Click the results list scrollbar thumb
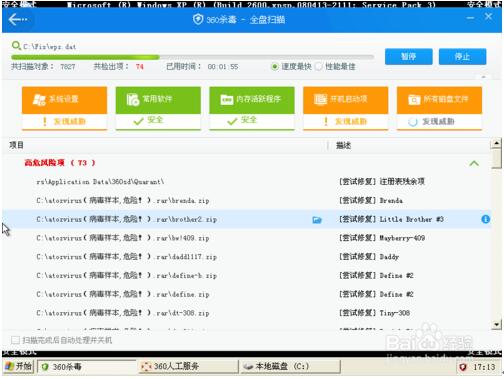Viewport: 504px width, 378px height. tap(496, 159)
